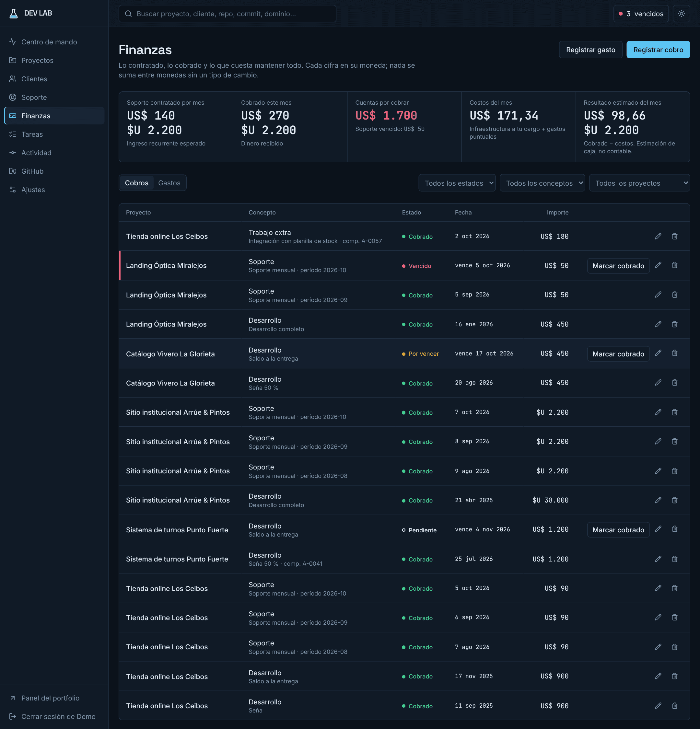
Task: Open the Panel del portfolio link
Action: point(54,698)
